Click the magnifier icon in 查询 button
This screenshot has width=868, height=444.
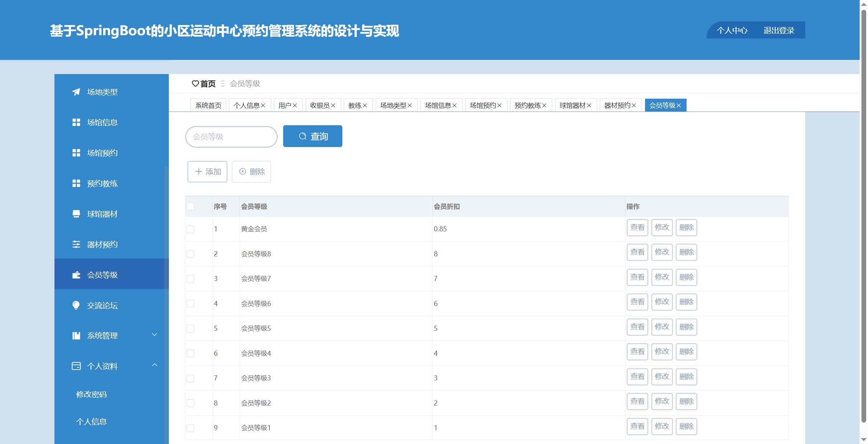[302, 136]
